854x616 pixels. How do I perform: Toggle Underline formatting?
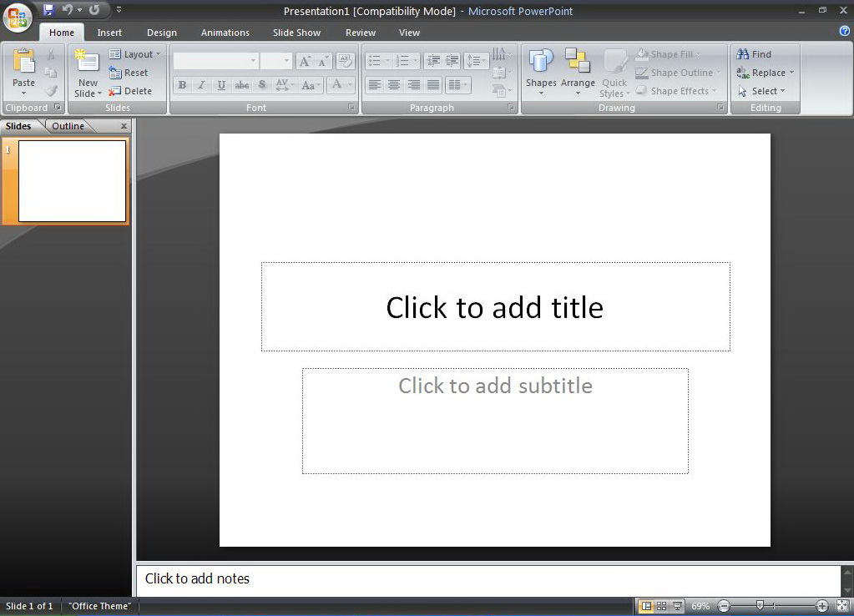click(x=221, y=85)
